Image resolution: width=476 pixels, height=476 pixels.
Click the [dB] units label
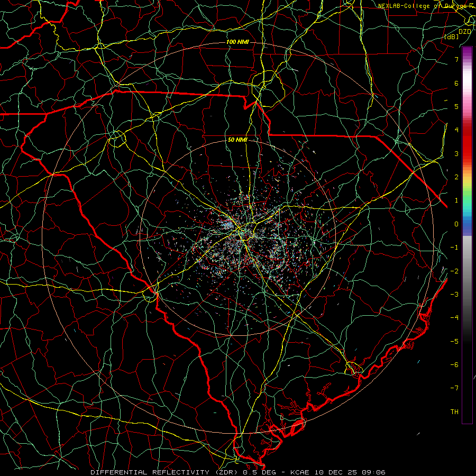click(x=452, y=36)
